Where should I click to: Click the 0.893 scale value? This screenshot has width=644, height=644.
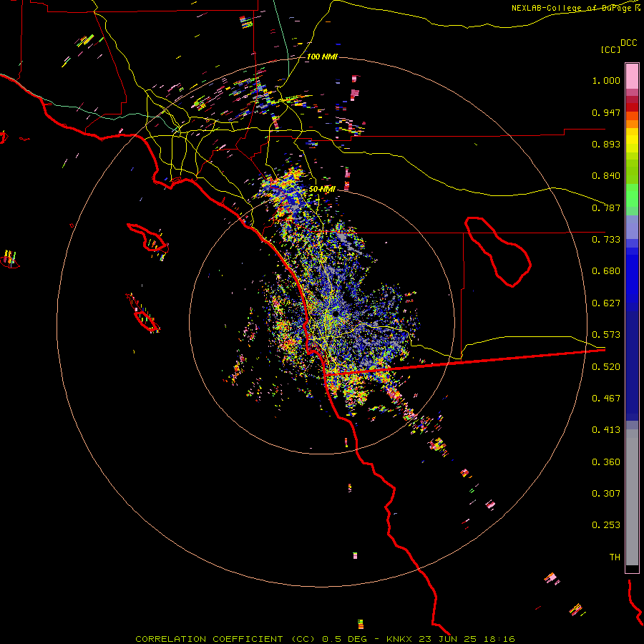coord(606,144)
